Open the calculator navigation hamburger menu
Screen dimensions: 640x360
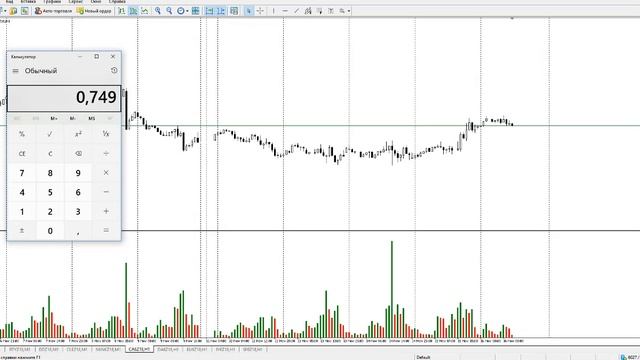pos(16,71)
